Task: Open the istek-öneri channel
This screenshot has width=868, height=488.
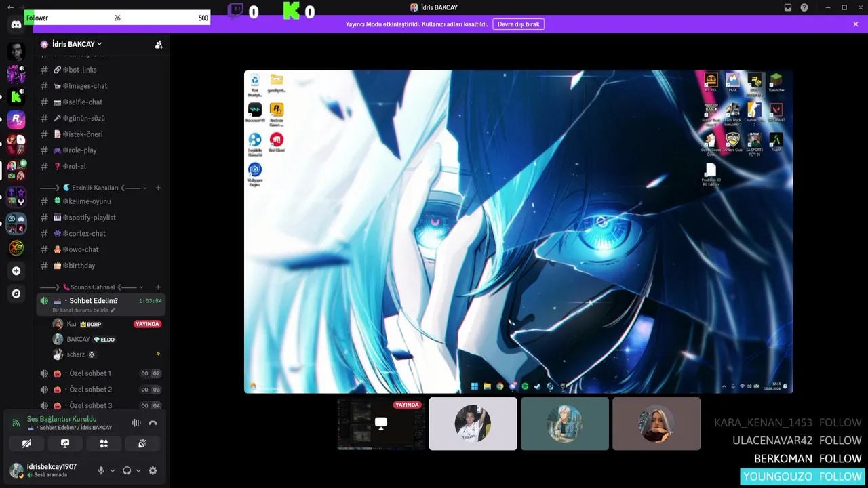Action: (x=101, y=134)
